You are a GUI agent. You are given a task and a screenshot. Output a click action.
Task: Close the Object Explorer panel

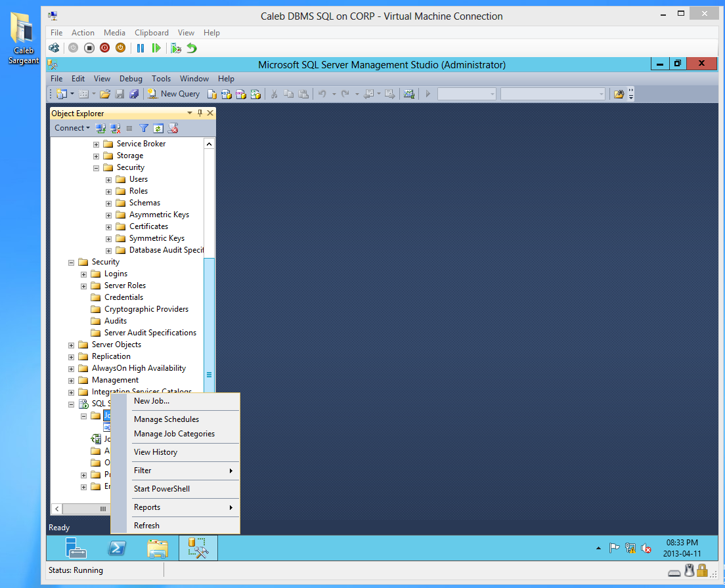coord(210,113)
